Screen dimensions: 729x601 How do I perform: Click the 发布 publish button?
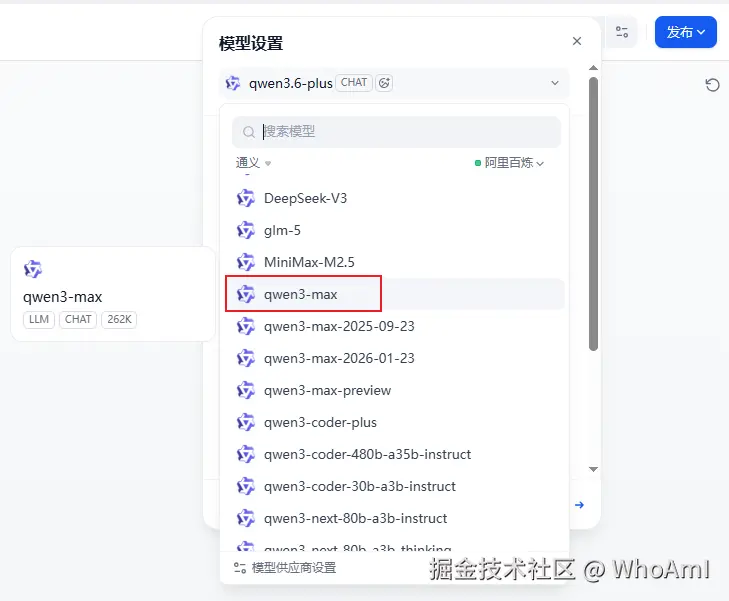(x=686, y=32)
